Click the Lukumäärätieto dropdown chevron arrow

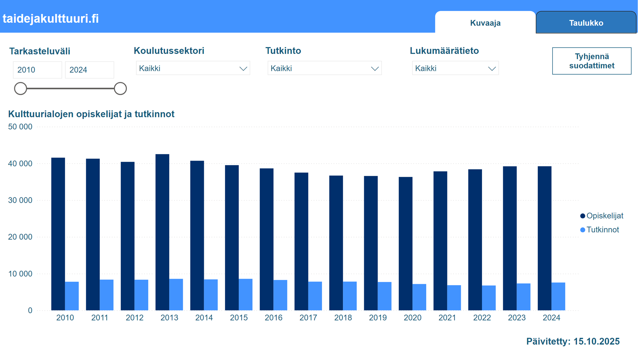tap(492, 69)
